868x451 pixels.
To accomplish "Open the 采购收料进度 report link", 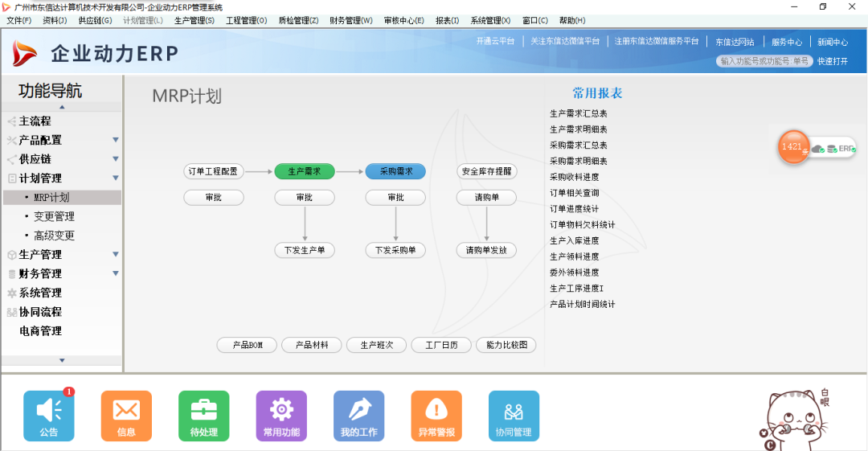I will [574, 178].
